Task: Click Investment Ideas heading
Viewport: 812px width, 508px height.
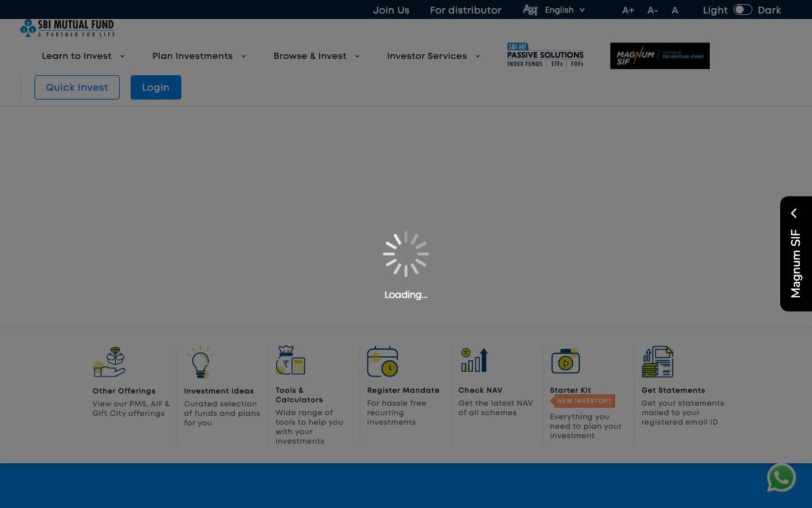Action: click(219, 391)
